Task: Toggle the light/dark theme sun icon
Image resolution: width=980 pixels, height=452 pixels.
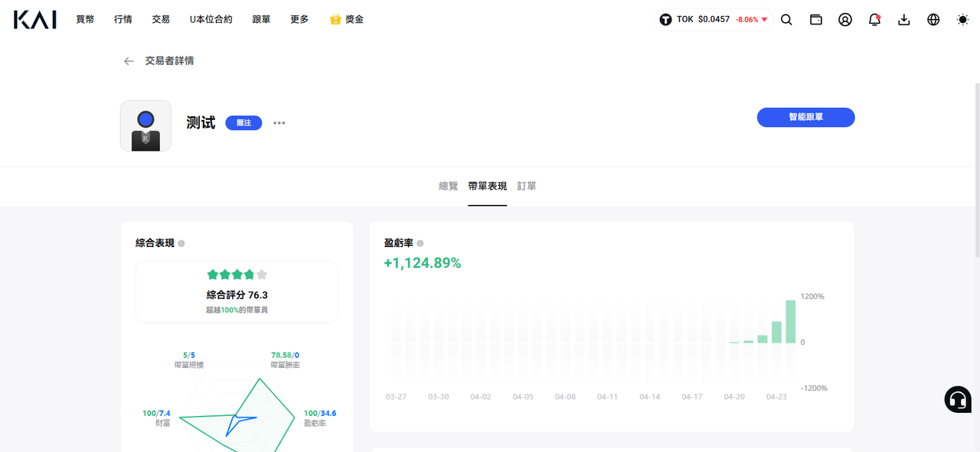Action: pos(962,20)
